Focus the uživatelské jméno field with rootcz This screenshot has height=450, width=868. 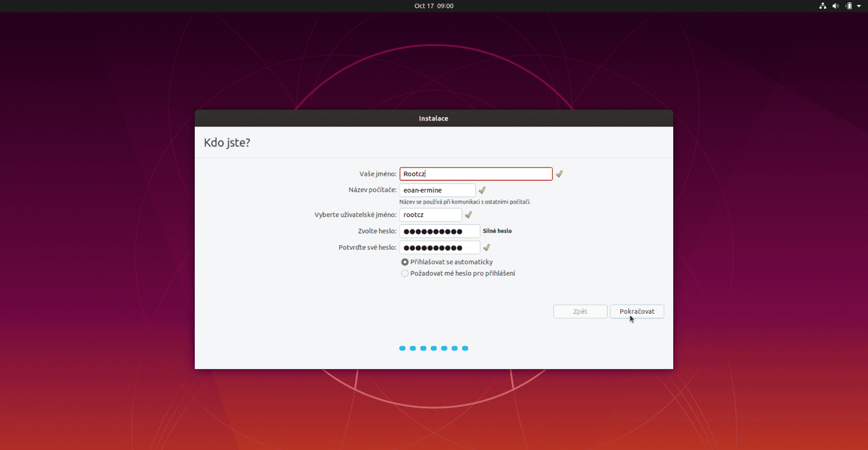coord(431,215)
